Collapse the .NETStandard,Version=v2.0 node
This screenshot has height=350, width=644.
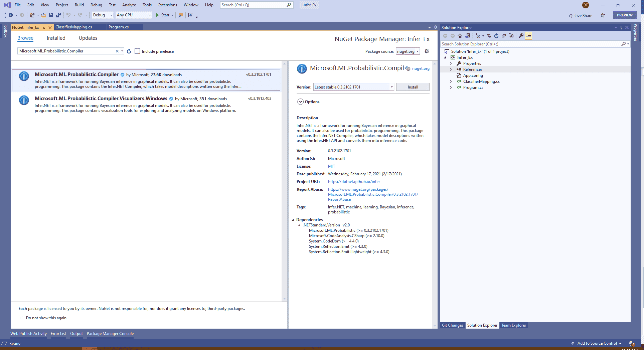pos(299,225)
